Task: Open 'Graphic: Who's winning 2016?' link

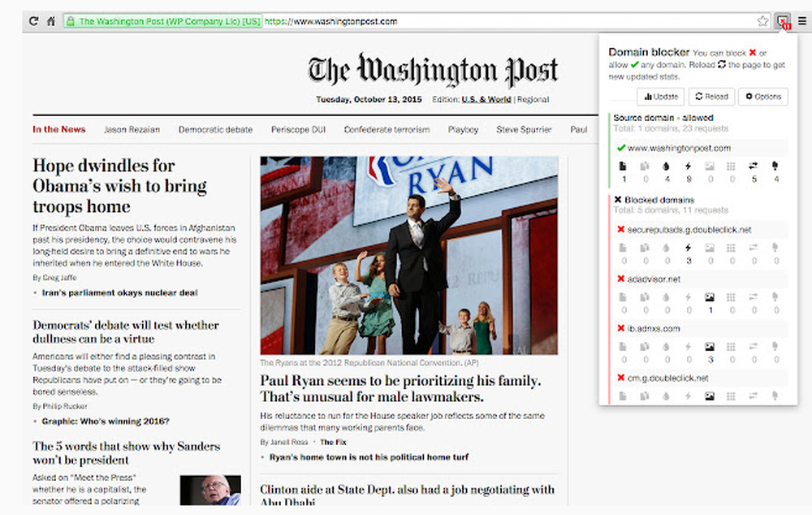Action: [x=106, y=422]
